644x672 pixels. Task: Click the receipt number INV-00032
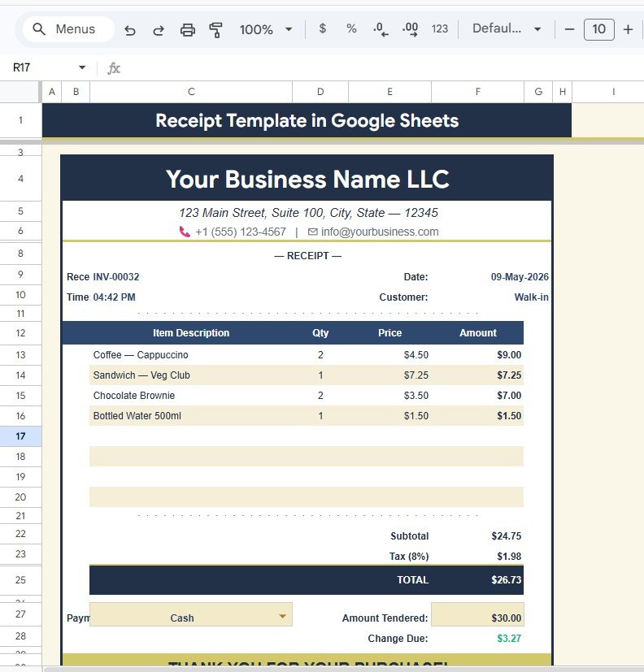(x=116, y=277)
